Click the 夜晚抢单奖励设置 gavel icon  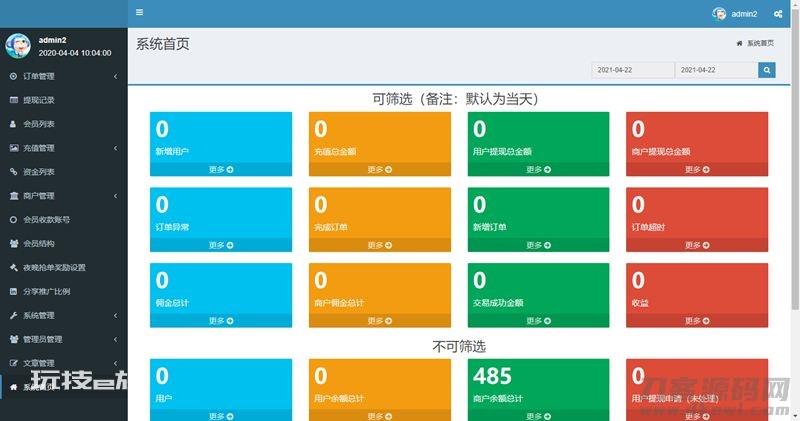click(14, 267)
